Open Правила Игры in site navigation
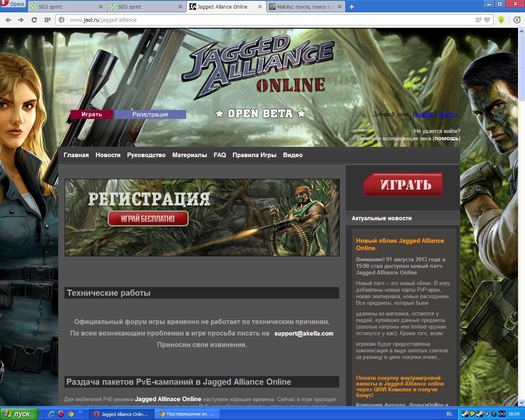The height and width of the screenshot is (420, 525). (x=254, y=155)
